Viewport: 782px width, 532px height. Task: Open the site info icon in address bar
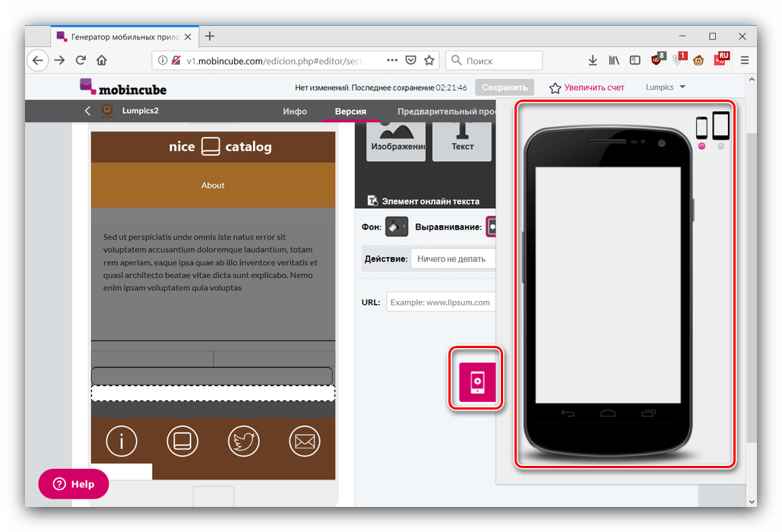pyautogui.click(x=163, y=60)
